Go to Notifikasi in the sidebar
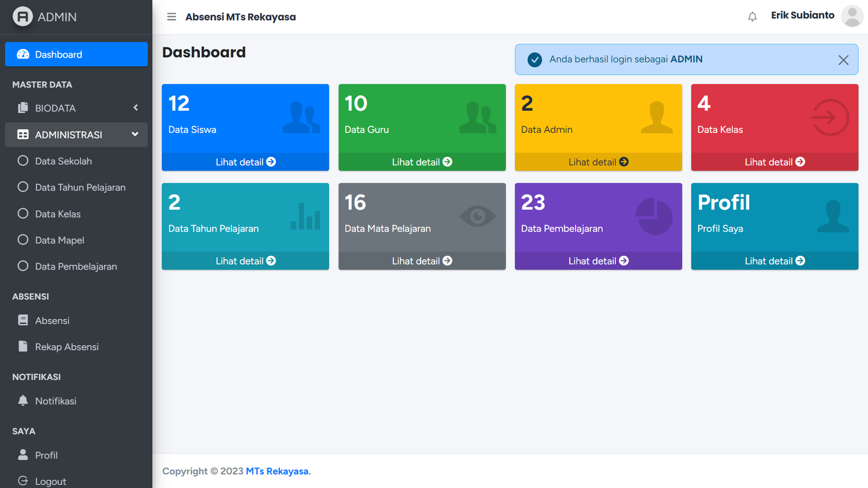Image resolution: width=868 pixels, height=488 pixels. coord(55,401)
